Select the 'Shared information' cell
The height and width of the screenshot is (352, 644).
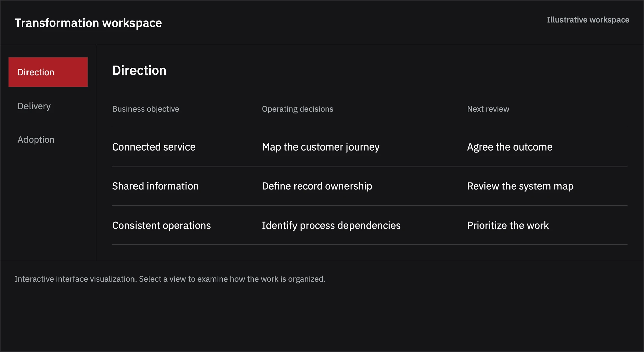point(155,186)
